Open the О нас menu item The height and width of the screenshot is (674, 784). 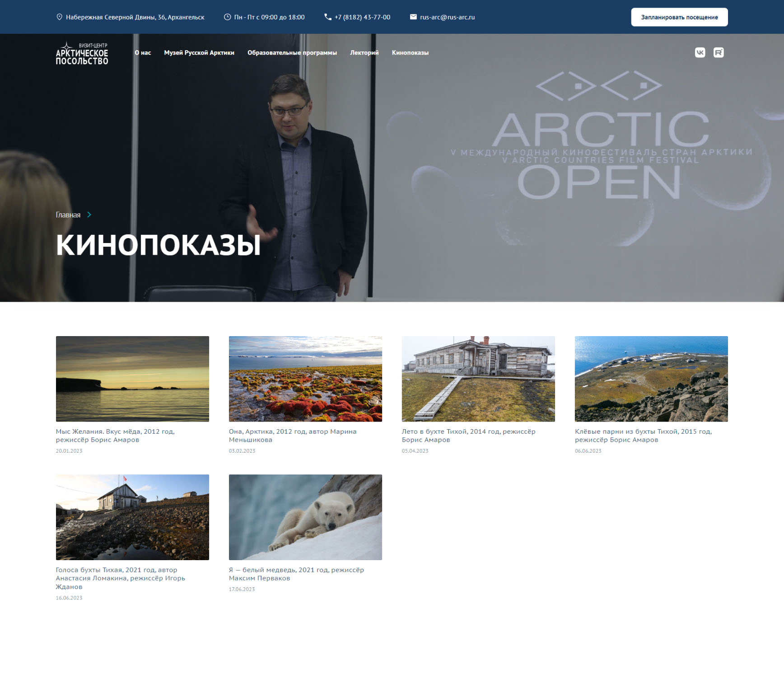tap(143, 53)
